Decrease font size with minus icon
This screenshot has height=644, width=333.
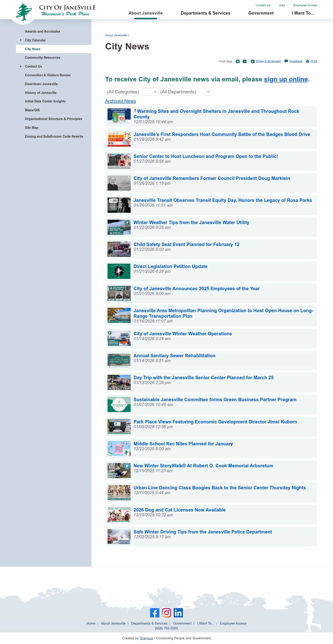pos(244,62)
